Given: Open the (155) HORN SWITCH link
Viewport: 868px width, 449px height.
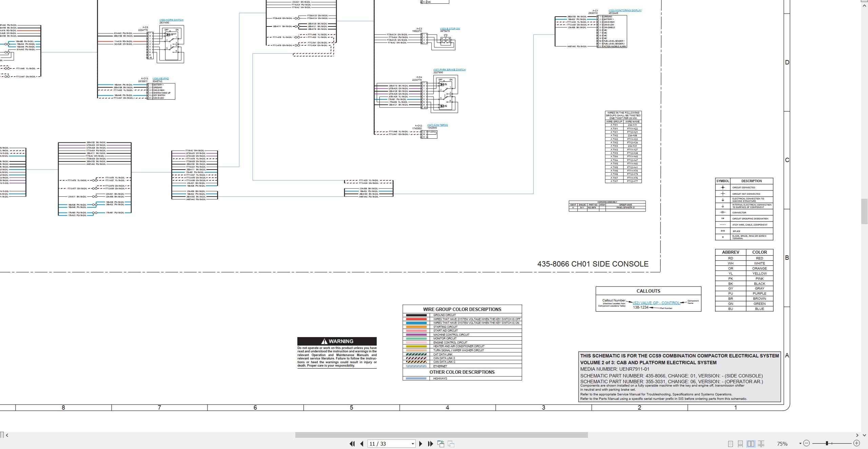Looking at the screenshot, I should click(x=171, y=20).
